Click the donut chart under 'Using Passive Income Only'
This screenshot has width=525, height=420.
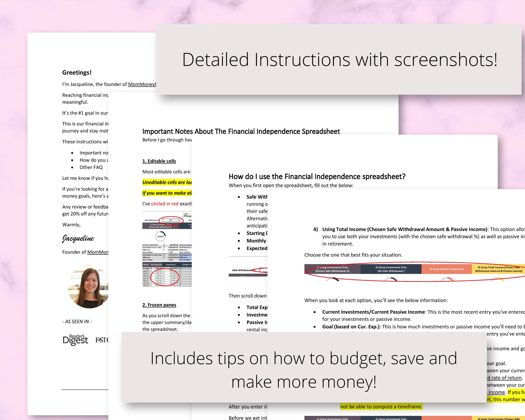447,280
